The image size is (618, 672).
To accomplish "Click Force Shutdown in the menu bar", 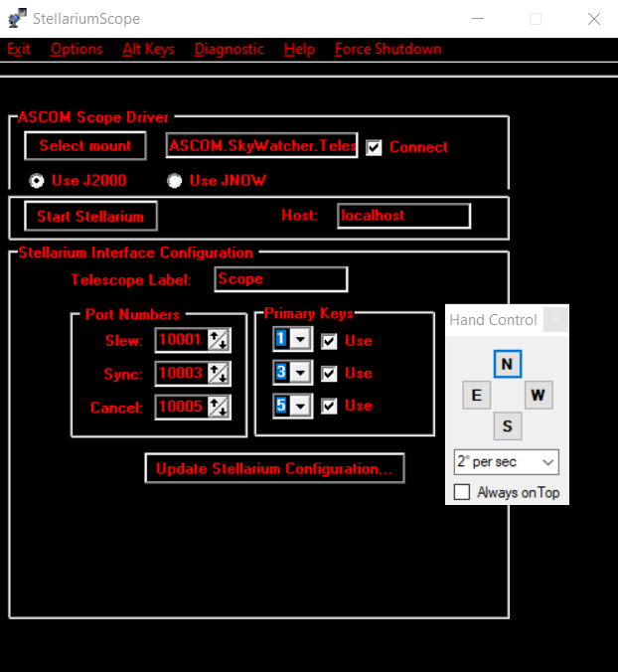I will click(x=388, y=50).
